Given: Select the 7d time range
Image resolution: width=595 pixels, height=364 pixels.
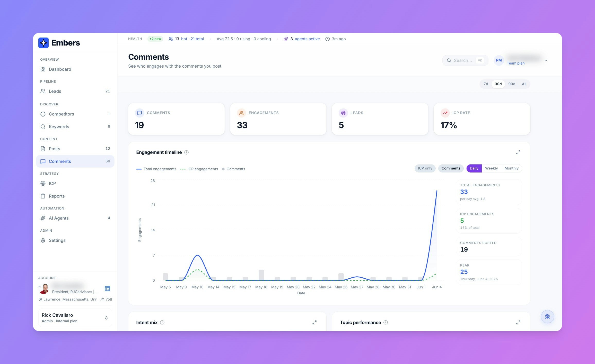Looking at the screenshot, I should point(486,84).
